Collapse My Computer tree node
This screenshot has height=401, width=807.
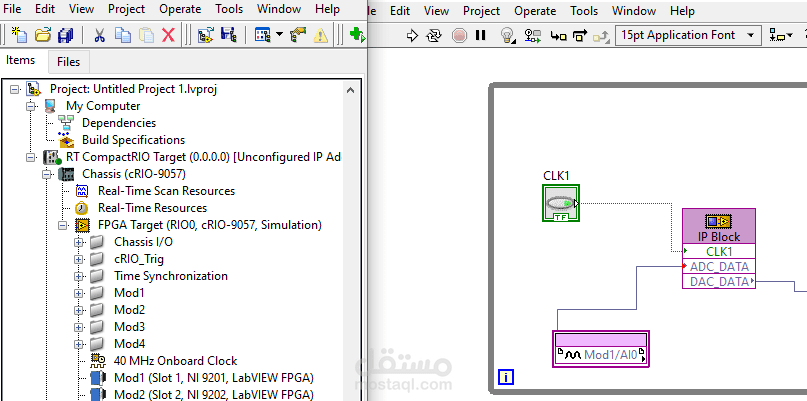pyautogui.click(x=31, y=106)
